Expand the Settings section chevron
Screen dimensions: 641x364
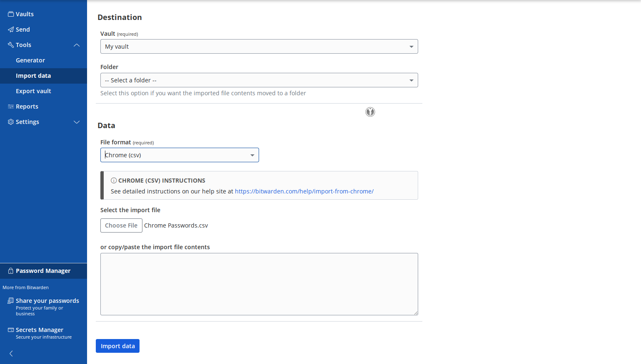[x=77, y=122]
